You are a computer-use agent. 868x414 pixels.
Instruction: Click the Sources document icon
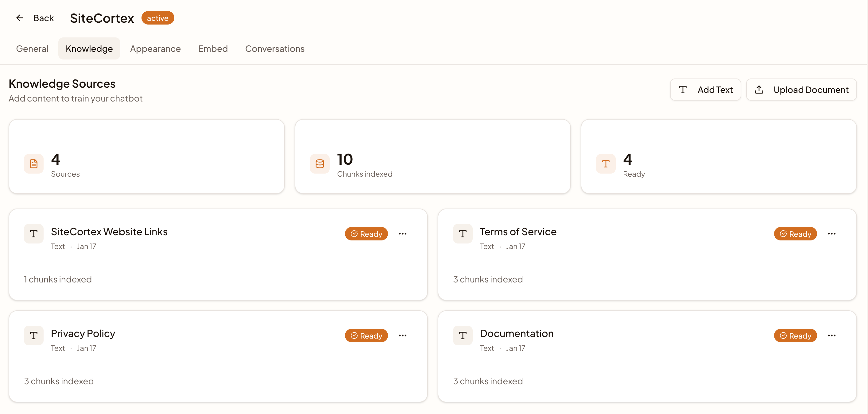tap(34, 164)
